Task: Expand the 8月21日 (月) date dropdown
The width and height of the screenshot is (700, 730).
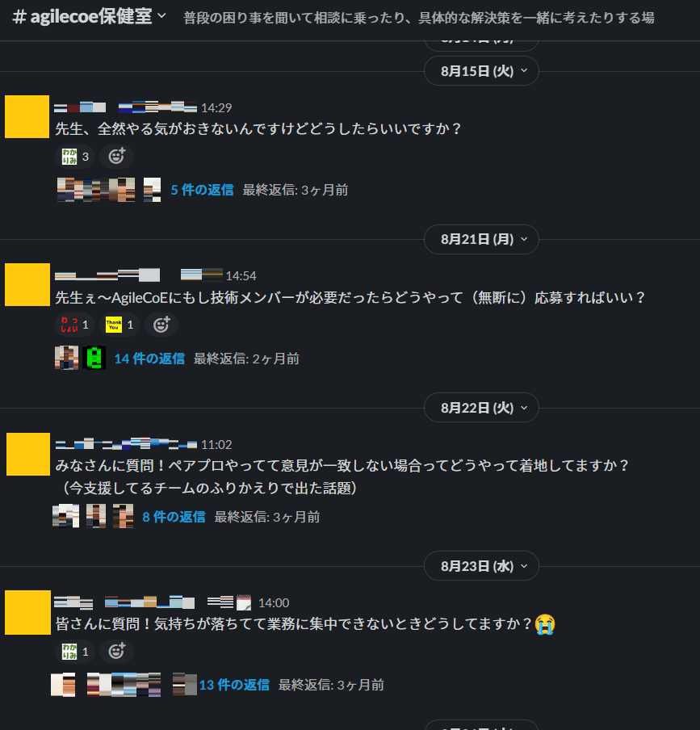Action: click(x=481, y=239)
